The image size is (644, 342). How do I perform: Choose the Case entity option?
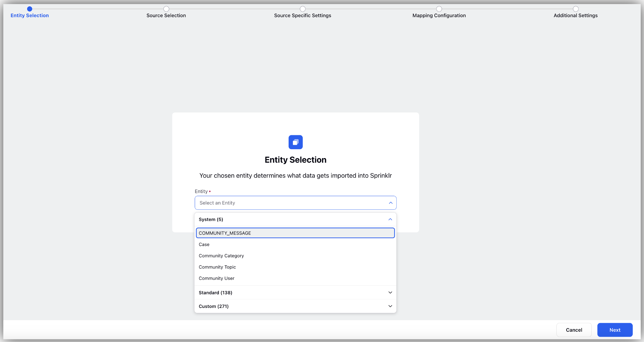[x=296, y=244]
